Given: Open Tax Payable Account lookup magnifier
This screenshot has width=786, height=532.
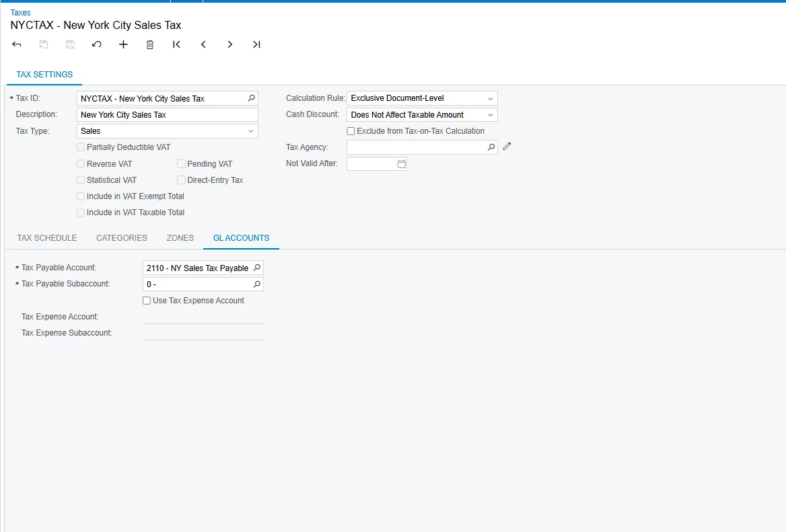Looking at the screenshot, I should 256,268.
